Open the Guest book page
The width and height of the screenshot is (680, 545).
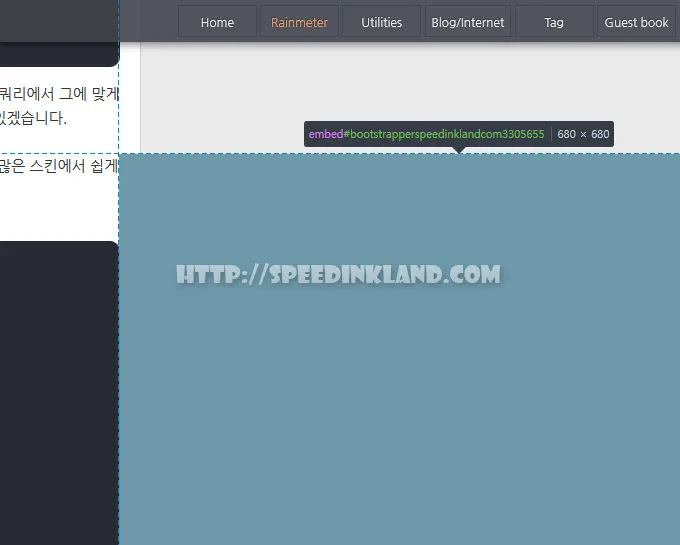point(636,22)
